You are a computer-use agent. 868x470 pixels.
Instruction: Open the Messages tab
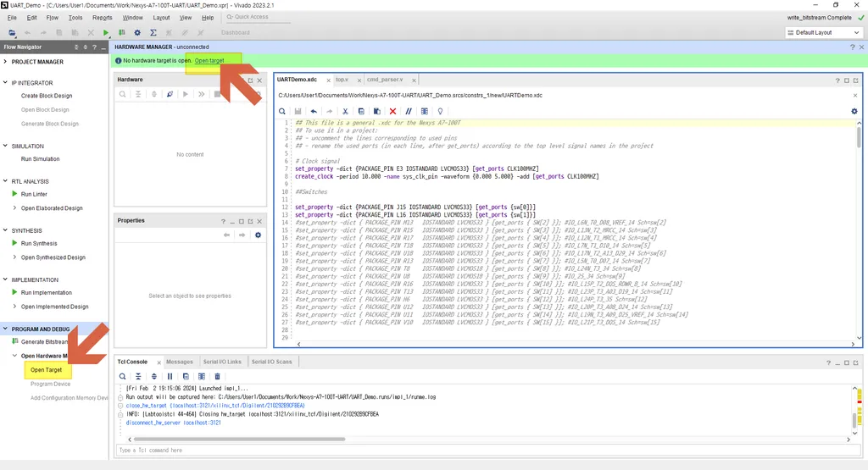pyautogui.click(x=180, y=362)
